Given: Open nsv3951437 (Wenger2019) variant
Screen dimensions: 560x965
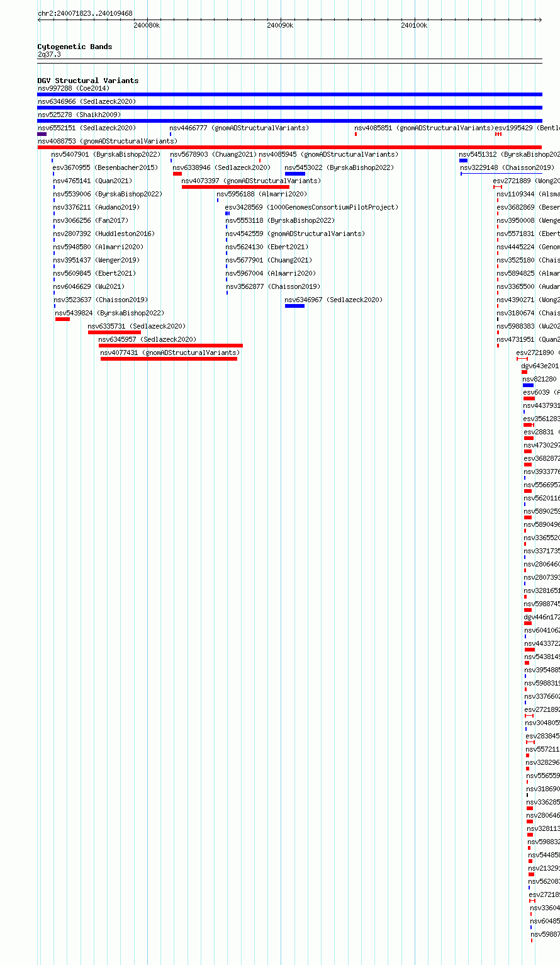Looking at the screenshot, I should point(96,260).
